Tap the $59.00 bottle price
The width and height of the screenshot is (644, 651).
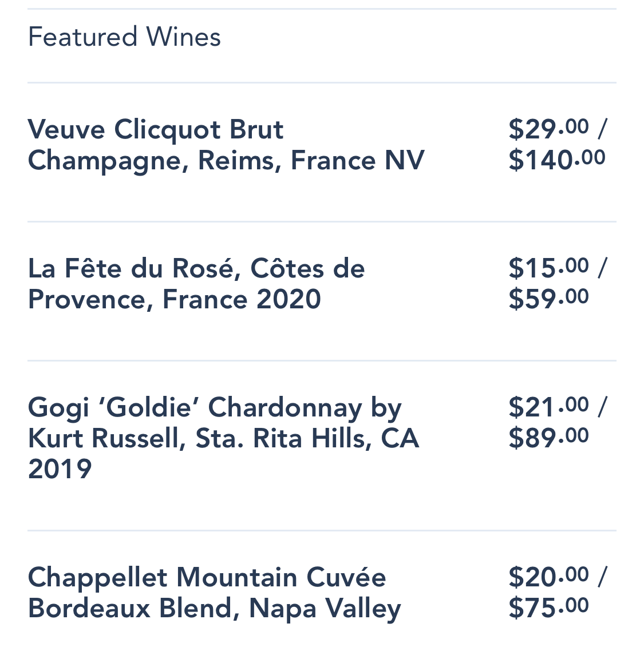click(x=548, y=298)
